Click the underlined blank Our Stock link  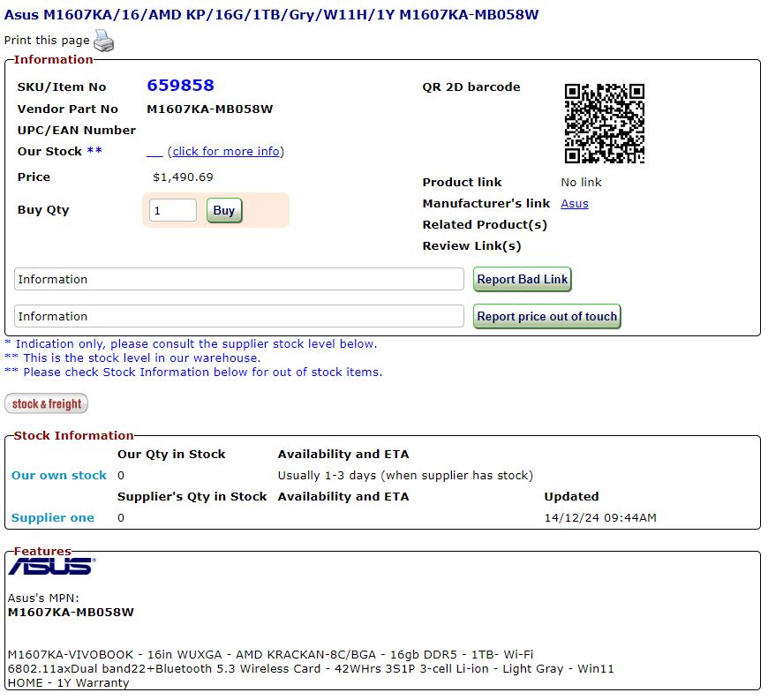(x=154, y=152)
